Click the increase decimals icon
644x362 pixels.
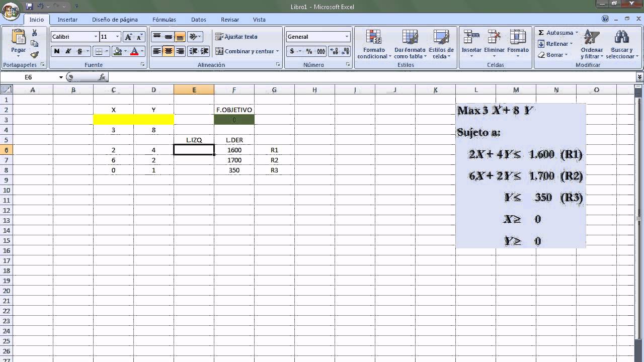click(334, 51)
